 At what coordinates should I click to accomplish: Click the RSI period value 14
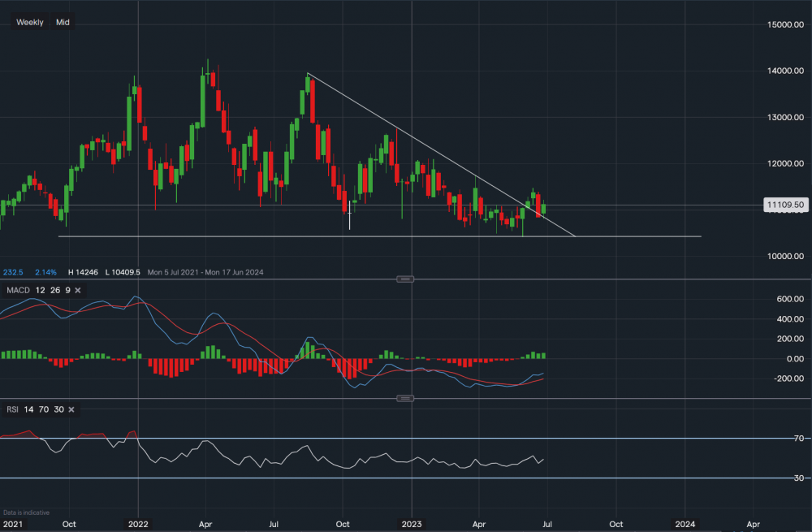pos(28,409)
